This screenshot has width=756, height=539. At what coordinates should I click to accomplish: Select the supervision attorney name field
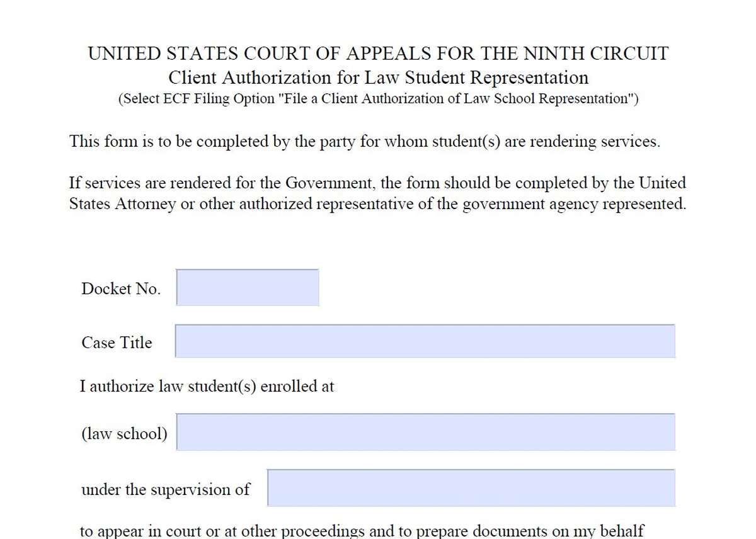tap(471, 487)
